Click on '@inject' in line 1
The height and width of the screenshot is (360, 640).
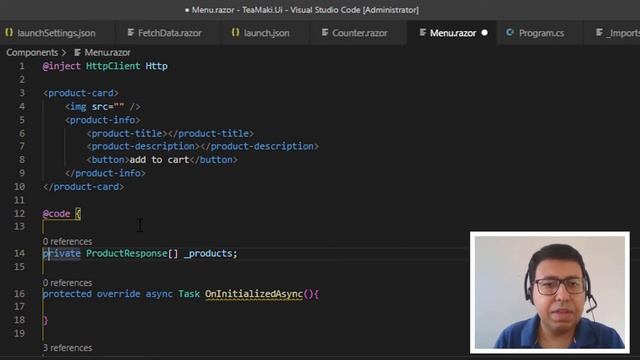pyautogui.click(x=62, y=66)
